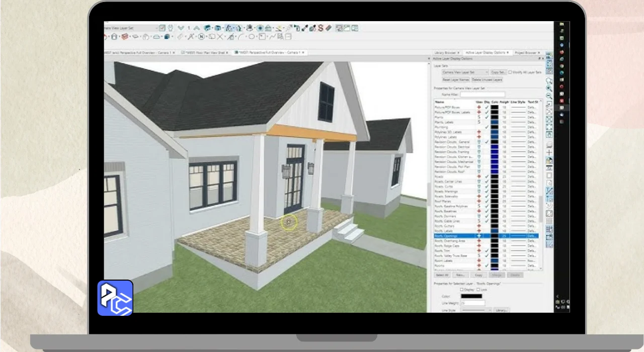Open Camera View Layer Set dropdown in panel
This screenshot has height=352, width=644.
tap(465, 72)
